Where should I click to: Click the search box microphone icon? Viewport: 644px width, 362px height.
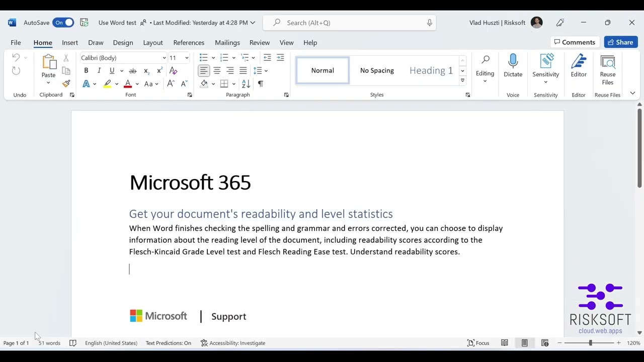[430, 23]
